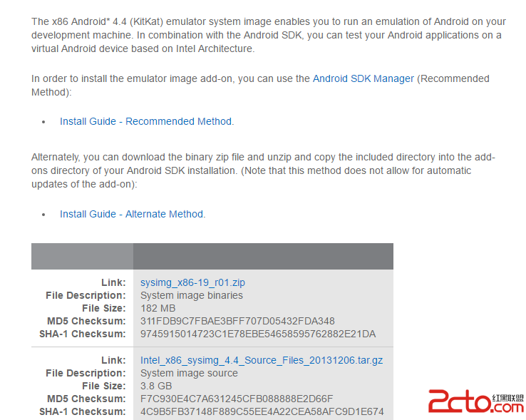Select SHA-1 checksum starting with 4C9B5FB37148F889
Viewport: 526px width, 420px height.
click(262, 411)
